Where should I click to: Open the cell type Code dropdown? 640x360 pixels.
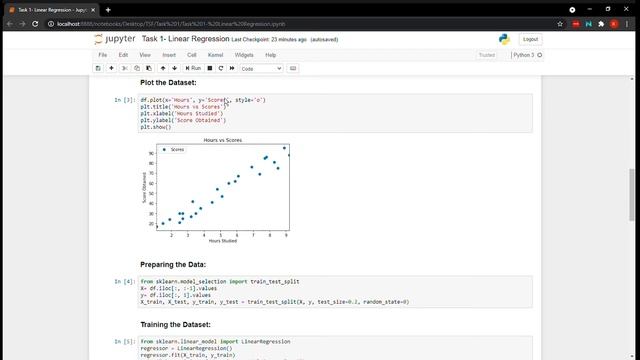[261, 69]
